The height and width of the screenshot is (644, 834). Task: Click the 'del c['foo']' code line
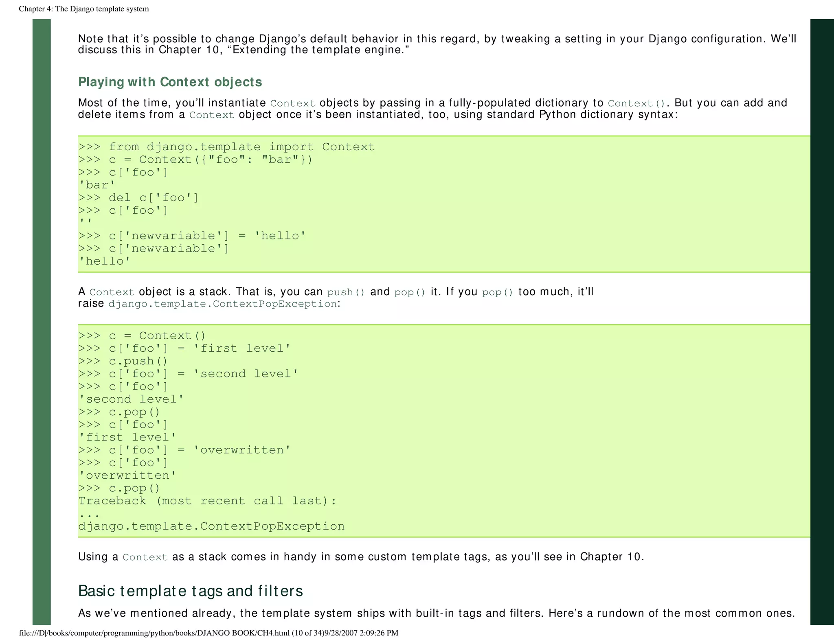(x=138, y=198)
